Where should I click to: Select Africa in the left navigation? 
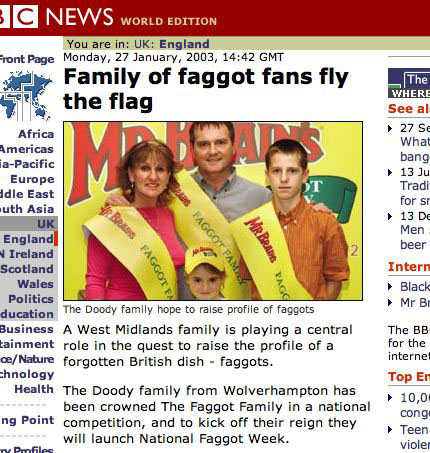36,134
